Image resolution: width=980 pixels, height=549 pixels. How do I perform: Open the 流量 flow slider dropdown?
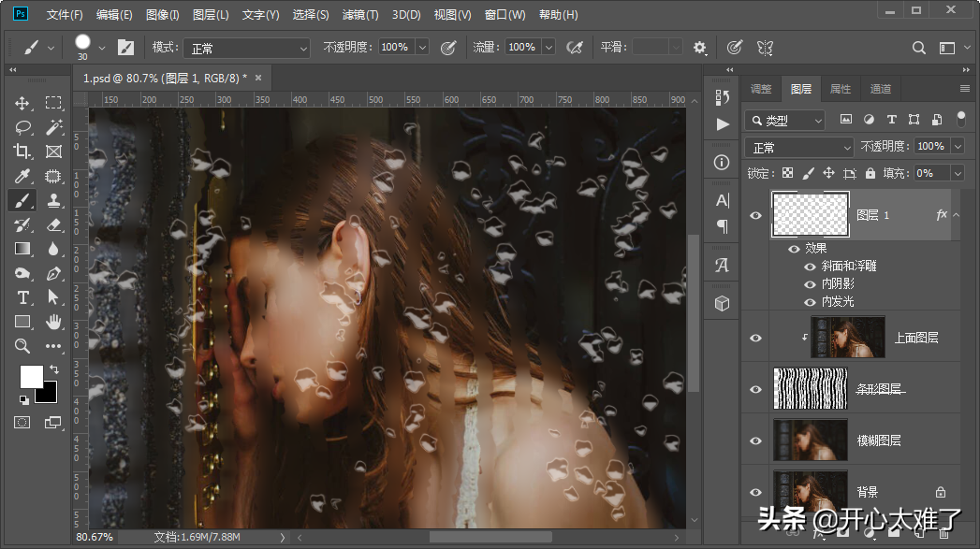[x=549, y=48]
